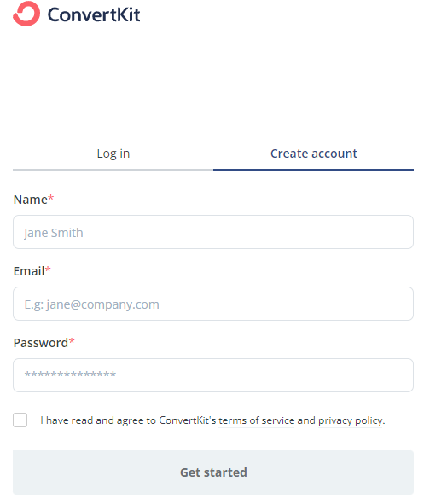This screenshot has width=424, height=504.
Task: Click the blue underline beneath Create account
Action: coord(313,170)
